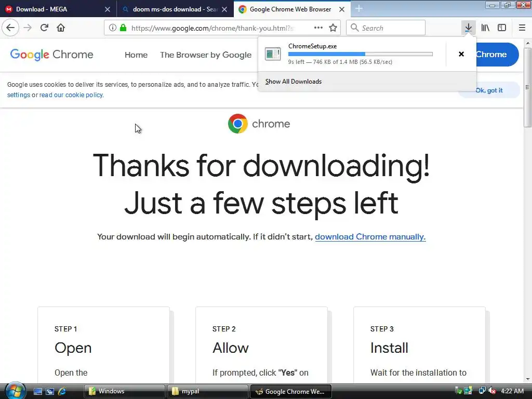Click the network tray icon
Viewport: 532px width, 399px height.
point(482,391)
